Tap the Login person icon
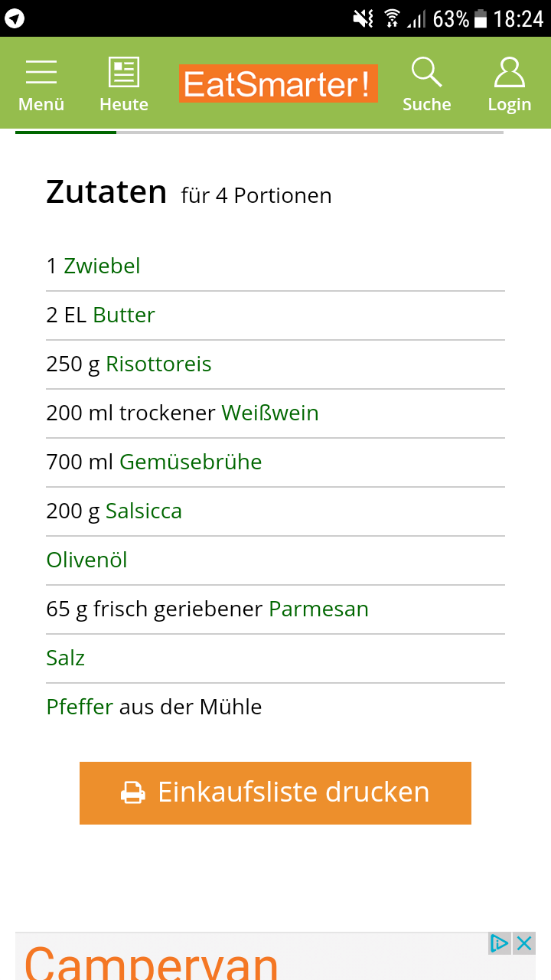This screenshot has width=551, height=980. tap(509, 73)
